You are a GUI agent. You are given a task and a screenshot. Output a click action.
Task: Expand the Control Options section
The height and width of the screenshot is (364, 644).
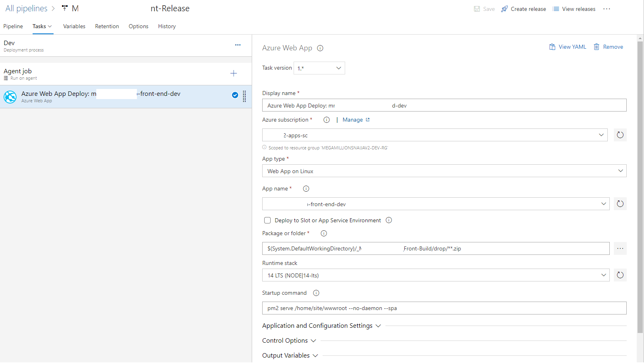tap(289, 341)
